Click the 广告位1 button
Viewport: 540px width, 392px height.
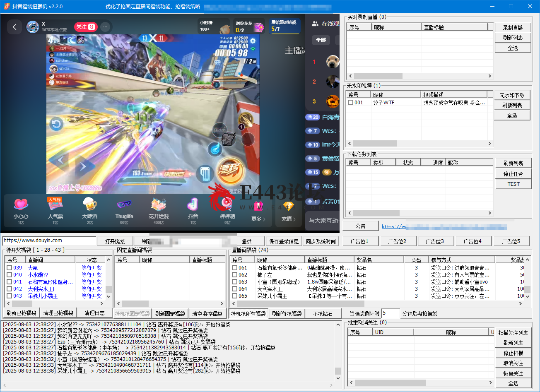click(x=360, y=241)
